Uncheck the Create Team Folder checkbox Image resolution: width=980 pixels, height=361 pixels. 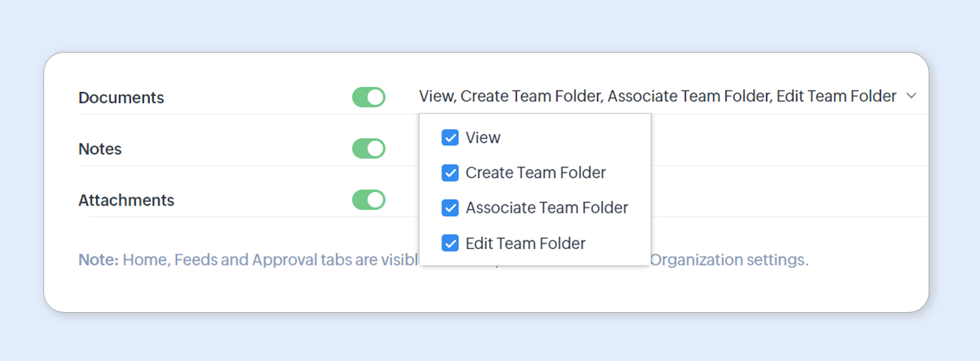[450, 173]
